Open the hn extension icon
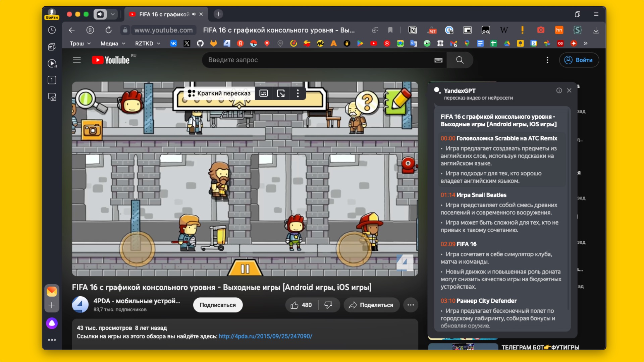The height and width of the screenshot is (362, 644). (559, 30)
